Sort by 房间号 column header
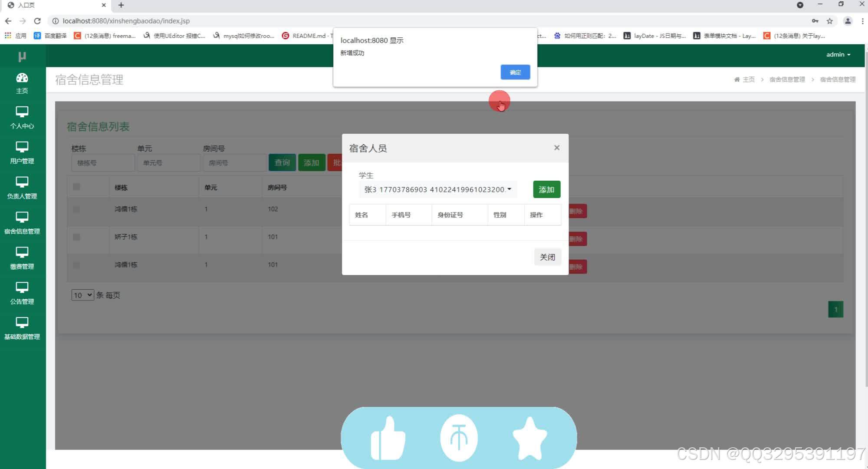Screen dimensions: 868x469 (277, 188)
